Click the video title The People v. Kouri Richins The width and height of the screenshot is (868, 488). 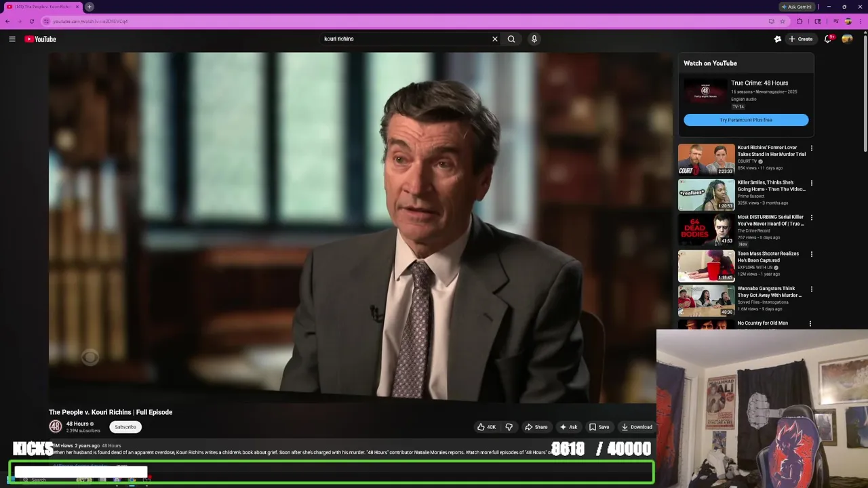point(111,412)
